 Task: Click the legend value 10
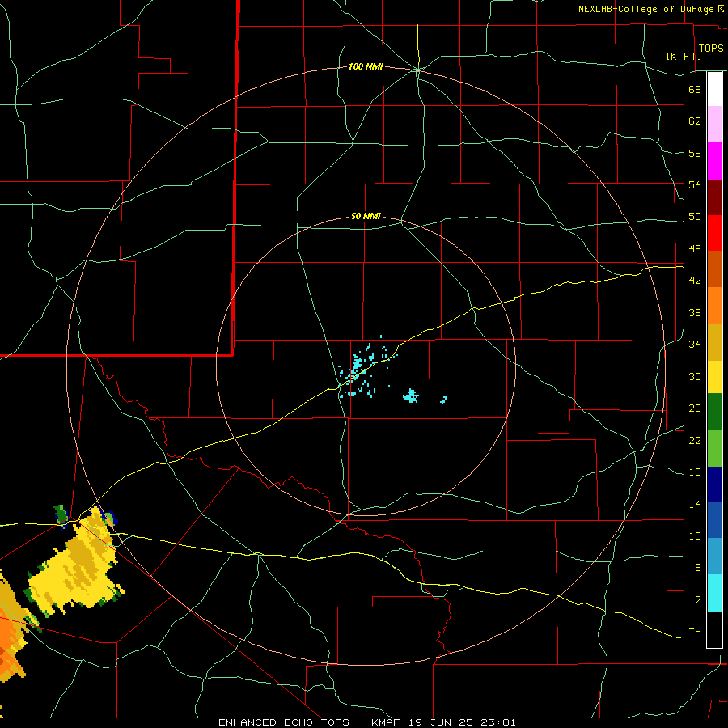(x=695, y=536)
